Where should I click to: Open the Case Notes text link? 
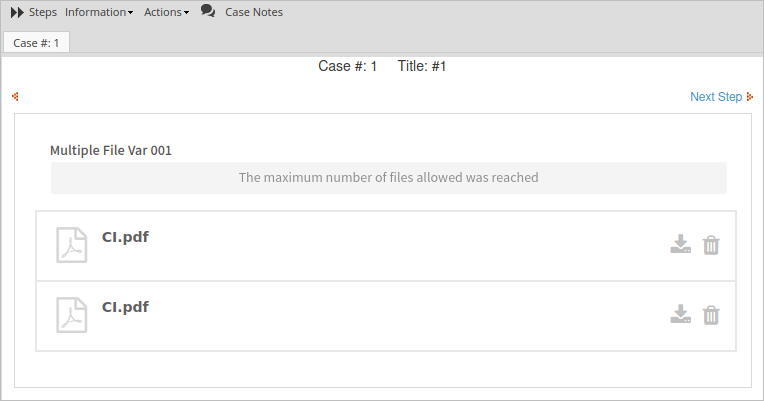coord(254,12)
